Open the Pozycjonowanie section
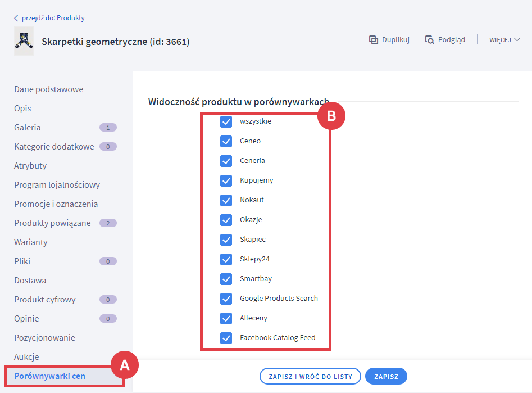The width and height of the screenshot is (532, 393). coord(44,338)
